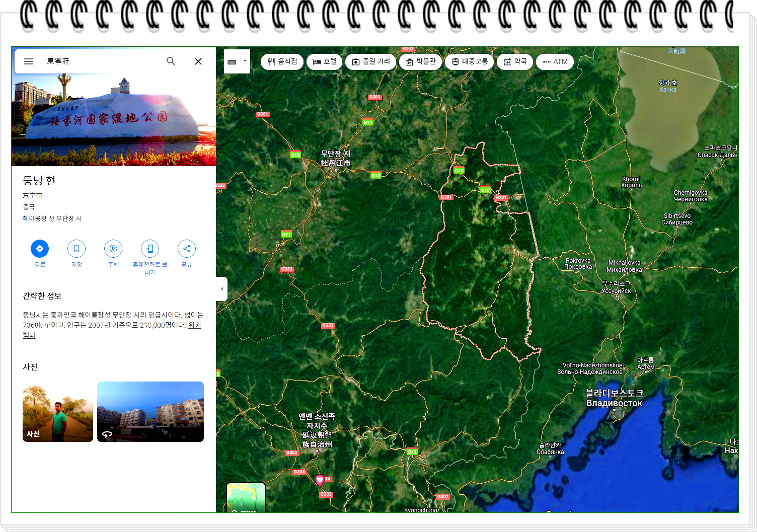Send to phone via 휴대전화로 보내기 icon
The width and height of the screenshot is (757, 532).
coord(150,249)
